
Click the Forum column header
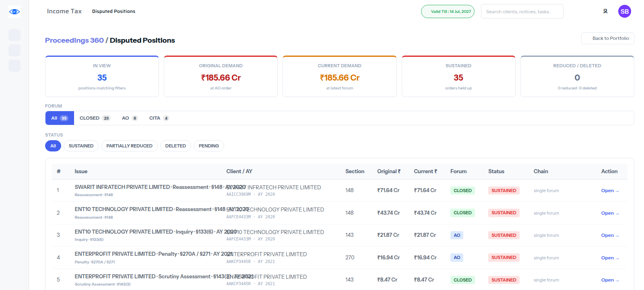[x=458, y=171]
